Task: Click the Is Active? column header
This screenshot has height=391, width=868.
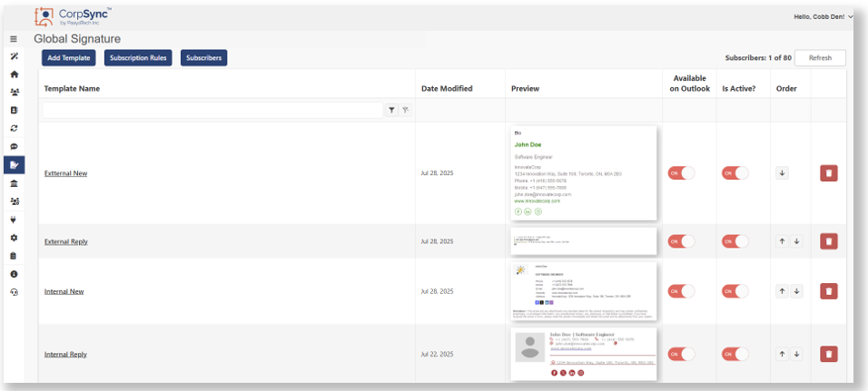Action: [x=740, y=89]
